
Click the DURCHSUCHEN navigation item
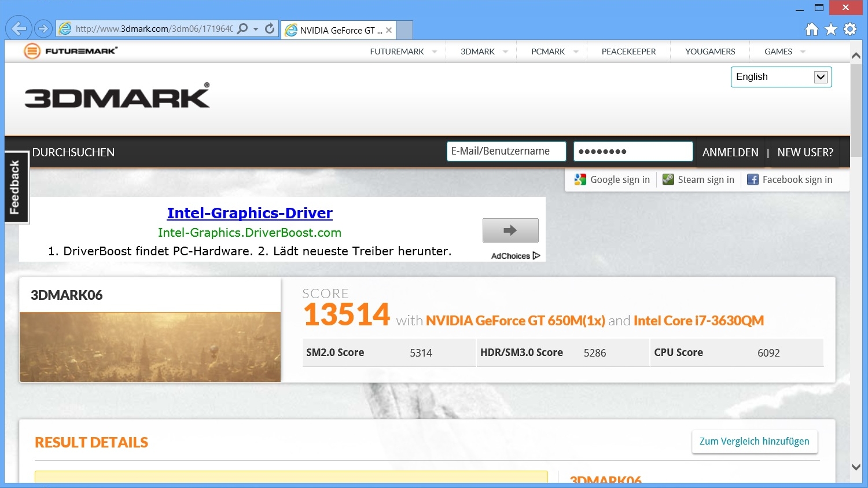point(73,152)
